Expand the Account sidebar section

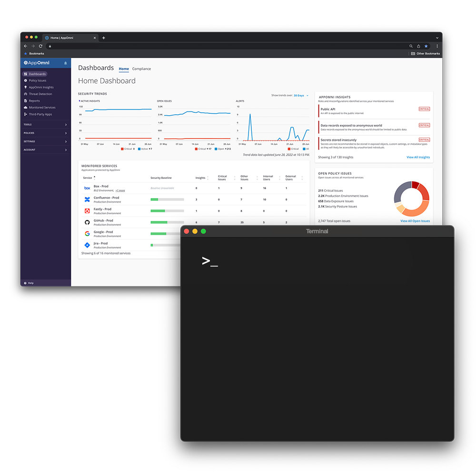45,150
